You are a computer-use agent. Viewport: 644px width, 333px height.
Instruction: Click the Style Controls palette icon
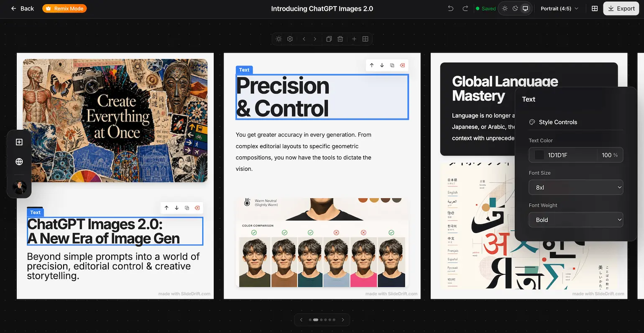[x=532, y=122]
